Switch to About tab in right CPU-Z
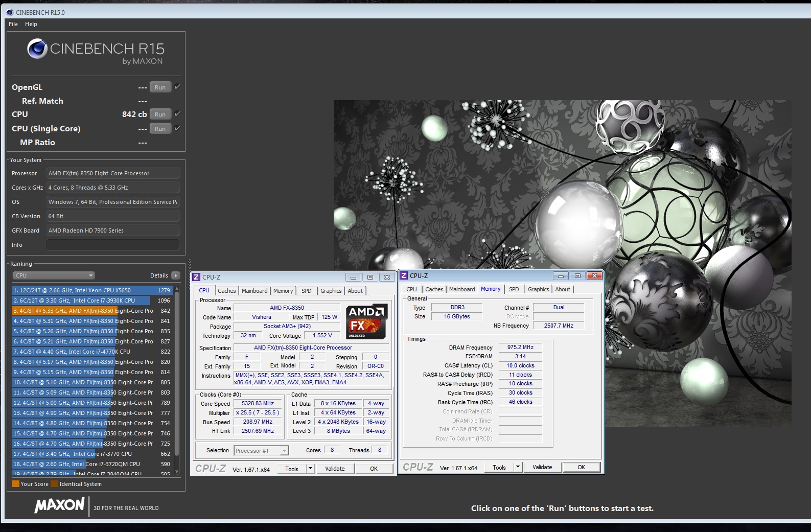The width and height of the screenshot is (811, 532). pyautogui.click(x=563, y=289)
